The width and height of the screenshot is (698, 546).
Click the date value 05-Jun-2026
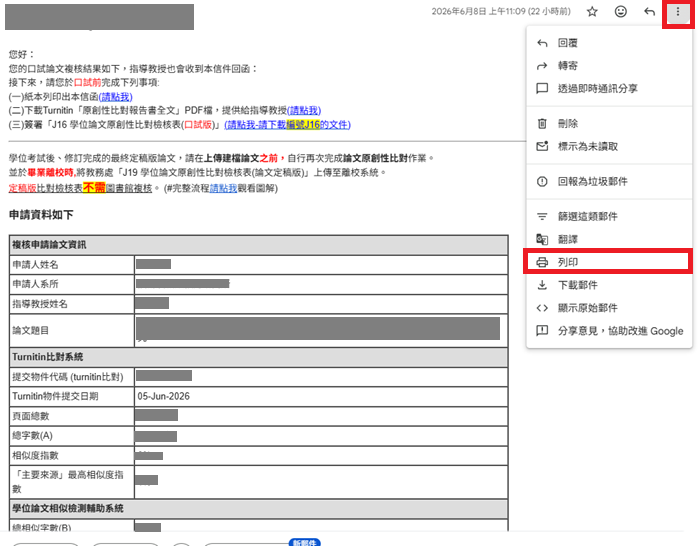point(163,396)
